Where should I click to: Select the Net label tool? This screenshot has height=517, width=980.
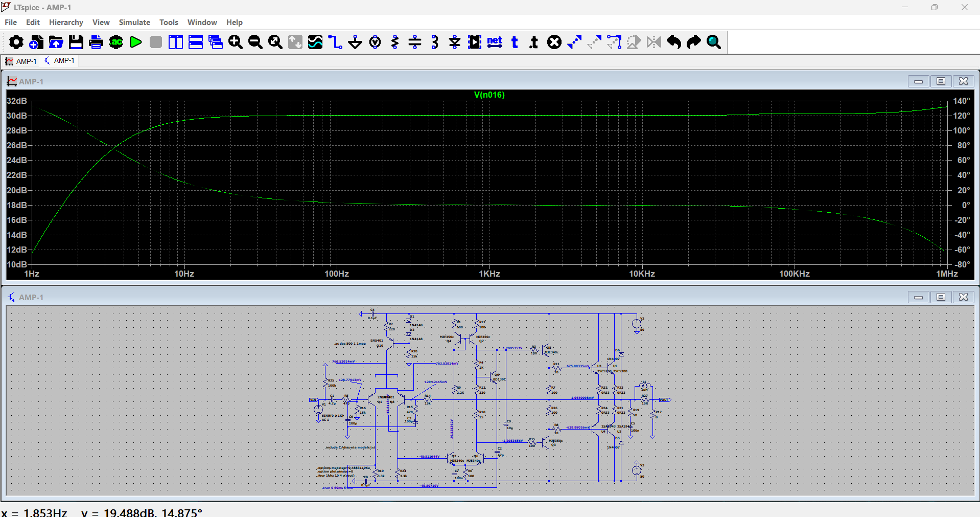(x=495, y=42)
